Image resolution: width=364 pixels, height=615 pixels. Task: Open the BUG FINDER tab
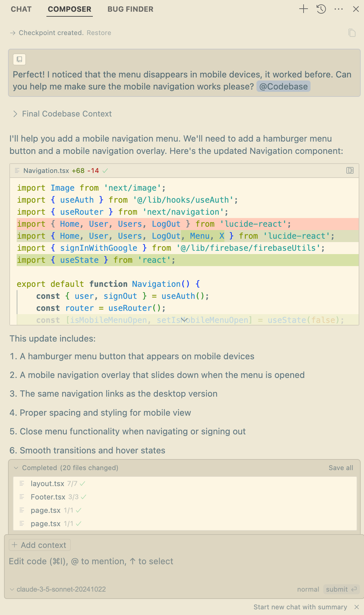point(130,9)
